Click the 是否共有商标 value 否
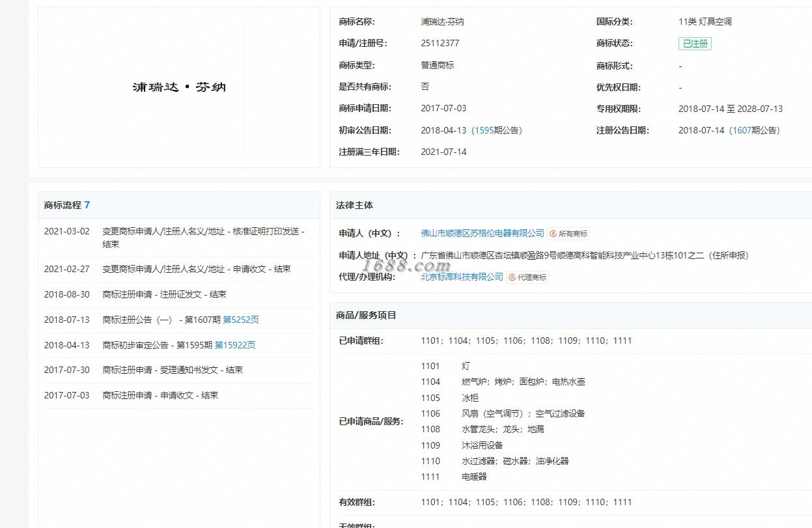Viewport: 812px width, 528px height. pos(425,87)
